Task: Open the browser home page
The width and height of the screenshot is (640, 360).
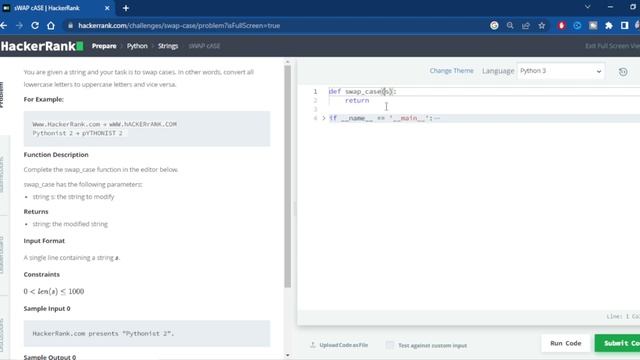Action: coord(51,25)
